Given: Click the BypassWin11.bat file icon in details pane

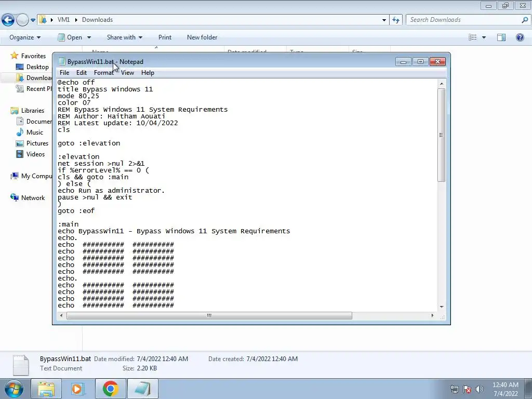Looking at the screenshot, I should click(21, 365).
